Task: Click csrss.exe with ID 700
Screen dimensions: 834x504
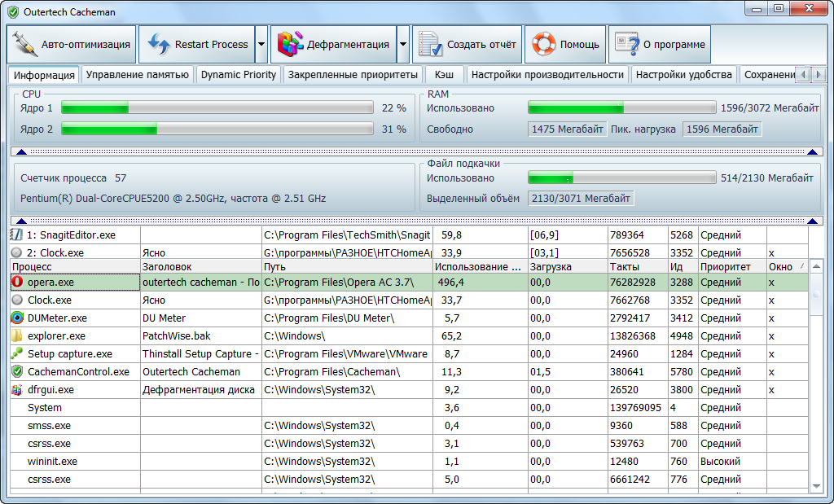Action: (x=410, y=444)
